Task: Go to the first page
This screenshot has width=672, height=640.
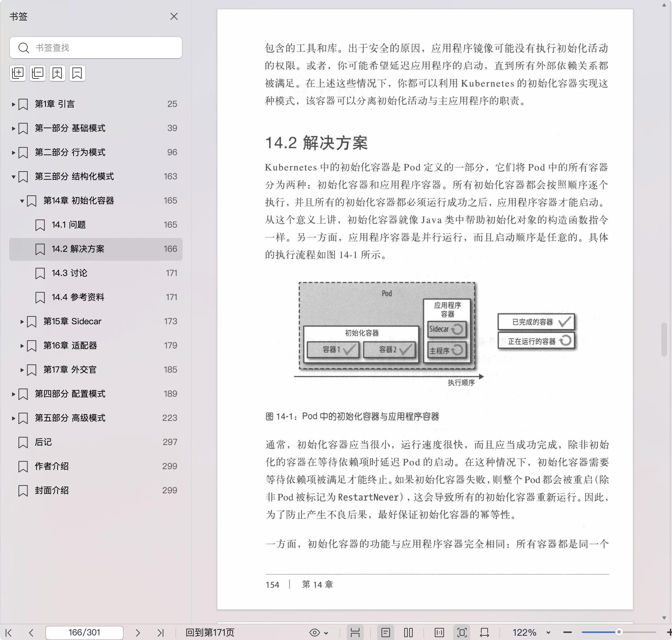Action: 9,633
